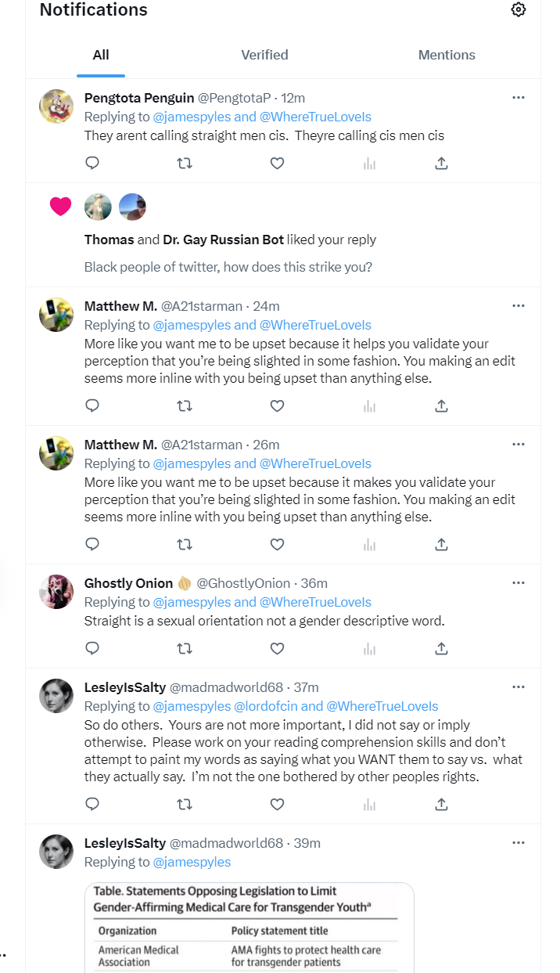
Task: Open more options on Ghostly Onion's tweet
Action: [x=519, y=583]
